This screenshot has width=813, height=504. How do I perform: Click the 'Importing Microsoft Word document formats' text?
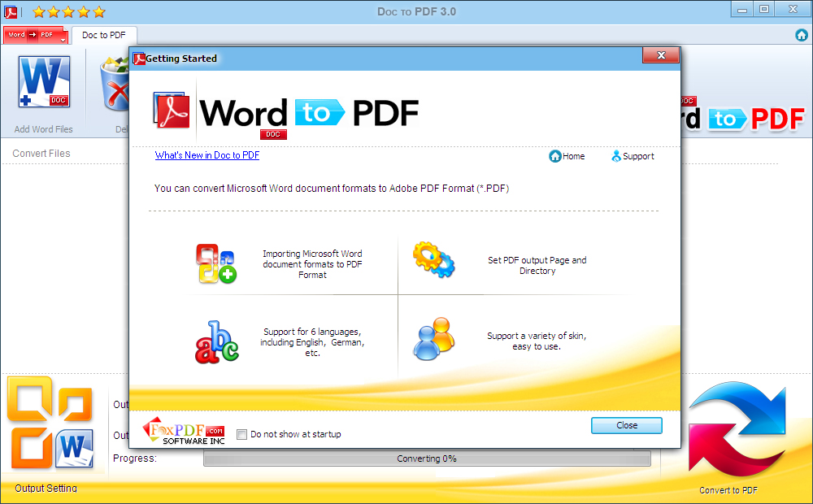pos(312,264)
